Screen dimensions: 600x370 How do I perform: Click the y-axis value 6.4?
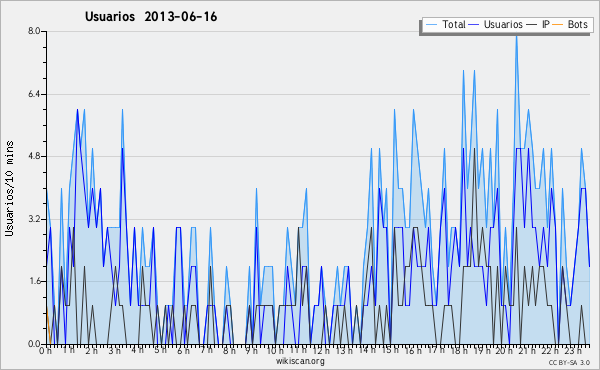click(x=34, y=94)
